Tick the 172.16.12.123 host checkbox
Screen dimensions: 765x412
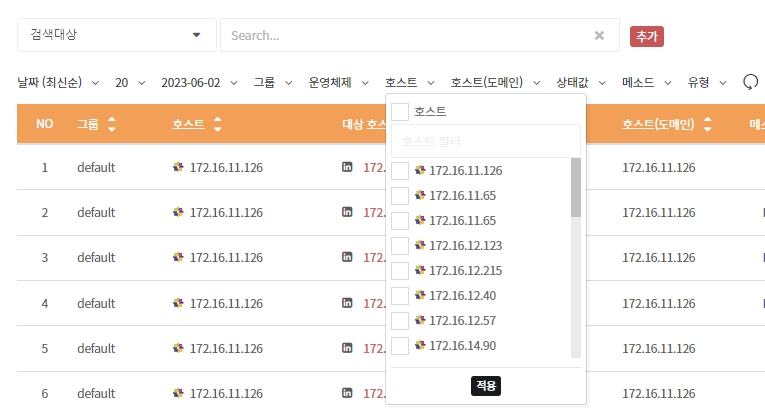[x=400, y=246]
